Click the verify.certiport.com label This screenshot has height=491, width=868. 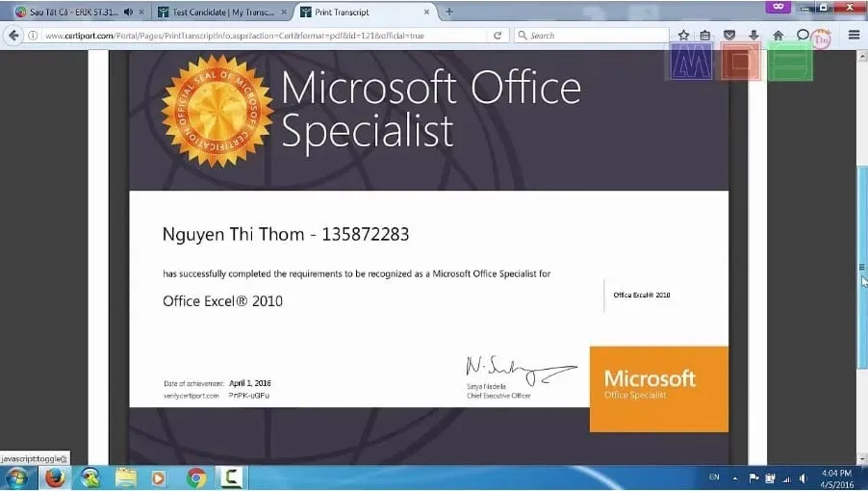click(191, 396)
